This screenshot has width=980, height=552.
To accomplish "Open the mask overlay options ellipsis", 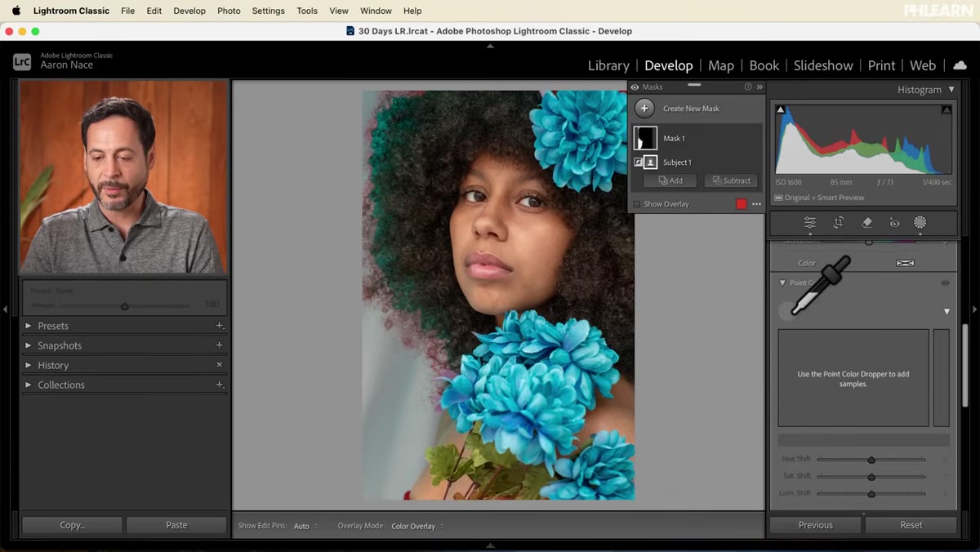I will click(x=756, y=204).
